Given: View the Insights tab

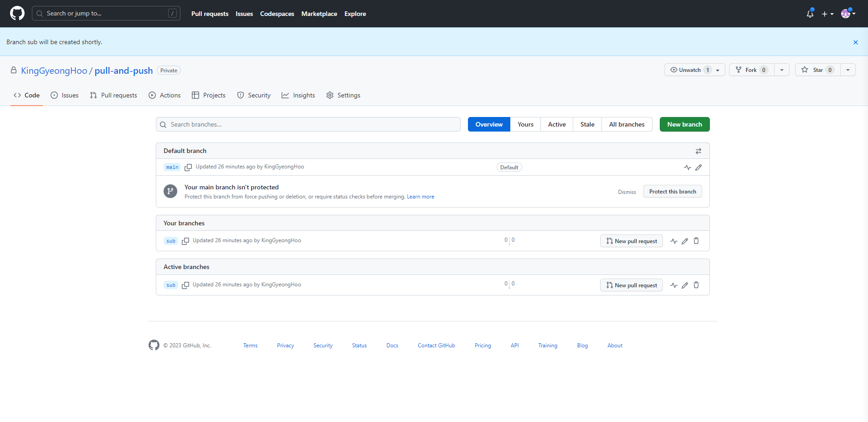Looking at the screenshot, I should coord(298,95).
